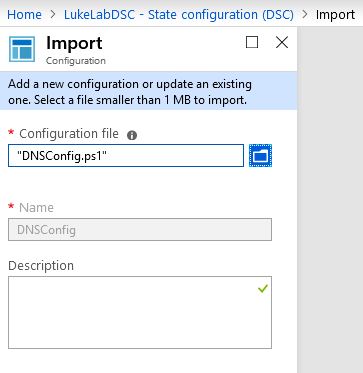
Task: Click the Import blade configuration icon
Action: coord(22,49)
